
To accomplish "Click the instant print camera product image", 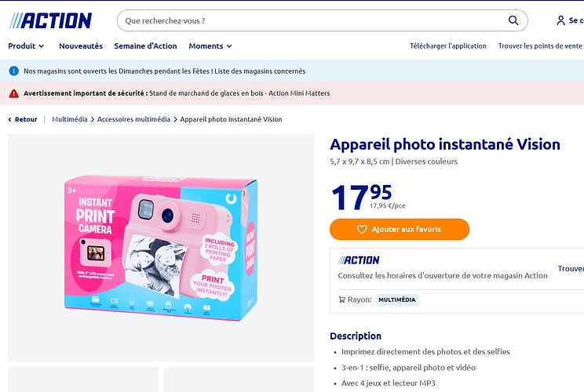I will point(161,249).
